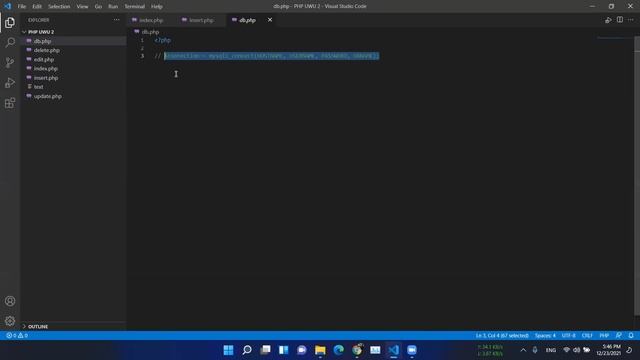This screenshot has width=640, height=360.
Task: Click the microphone icon in system tray
Action: click(x=535, y=350)
